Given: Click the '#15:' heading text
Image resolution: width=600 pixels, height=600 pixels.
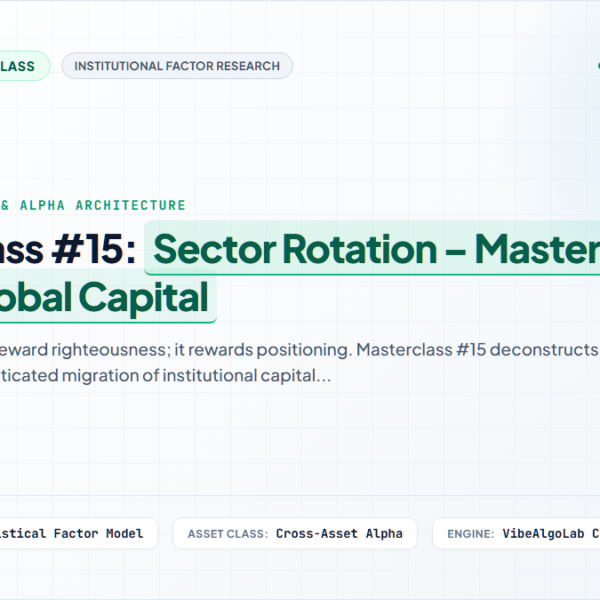Looking at the screenshot, I should [94, 249].
